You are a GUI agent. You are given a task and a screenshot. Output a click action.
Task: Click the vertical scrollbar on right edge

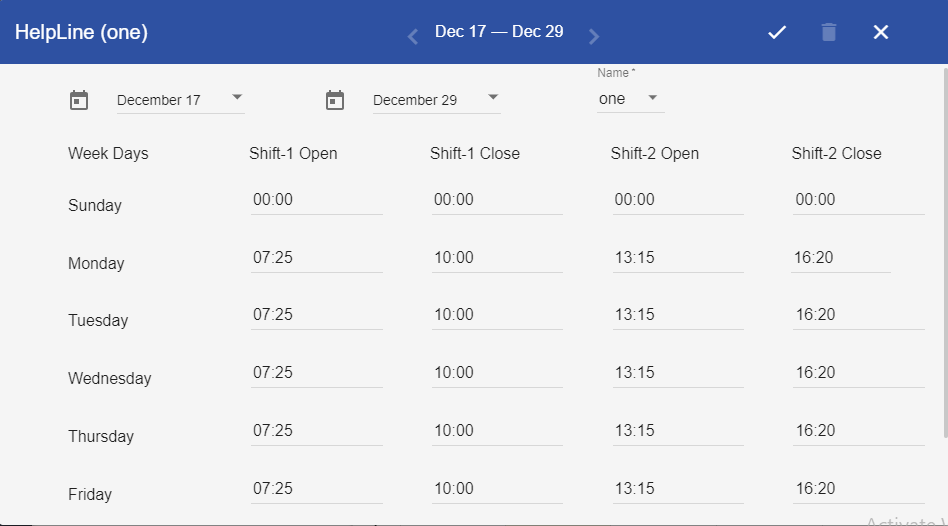point(944,250)
